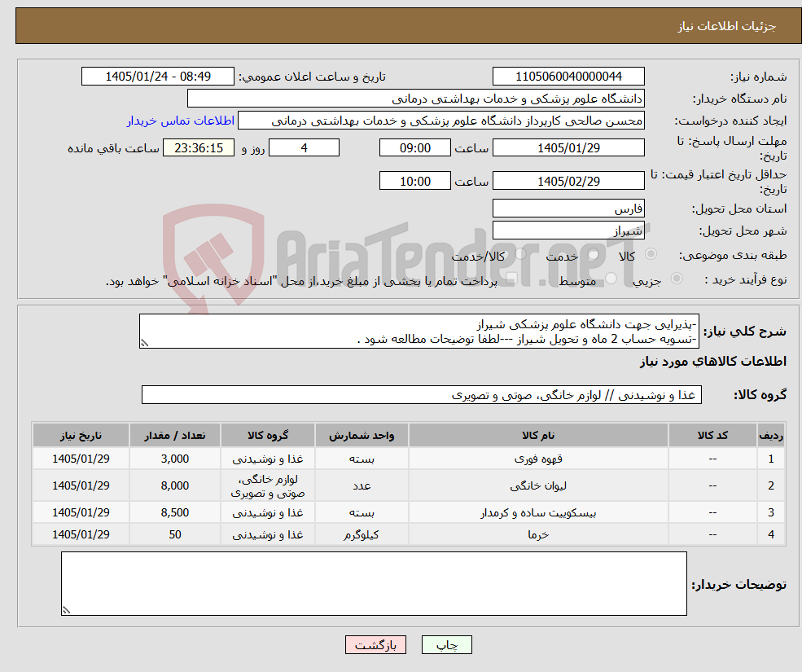The height and width of the screenshot is (672, 802).
Task: Click the شماره نیاز field 1105060040000044
Action: coord(568,77)
